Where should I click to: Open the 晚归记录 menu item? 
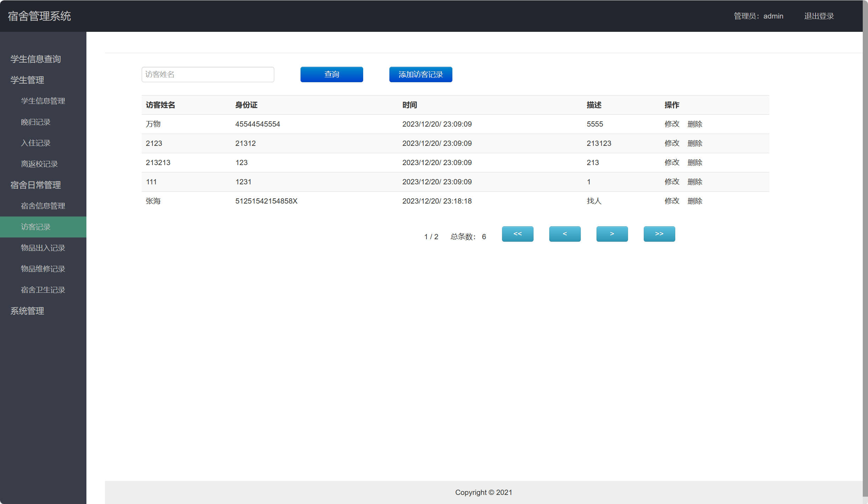[x=36, y=122]
